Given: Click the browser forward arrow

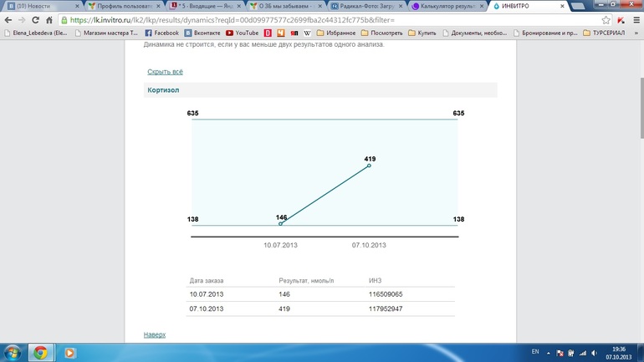Looking at the screenshot, I should (22, 20).
